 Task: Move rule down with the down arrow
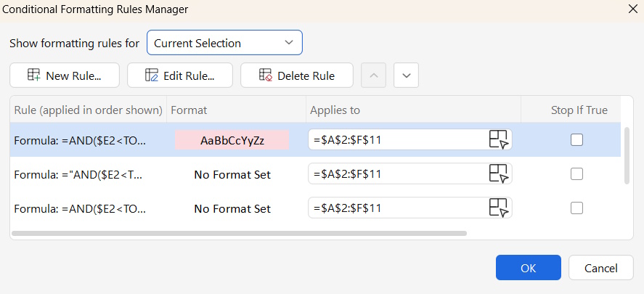point(406,75)
